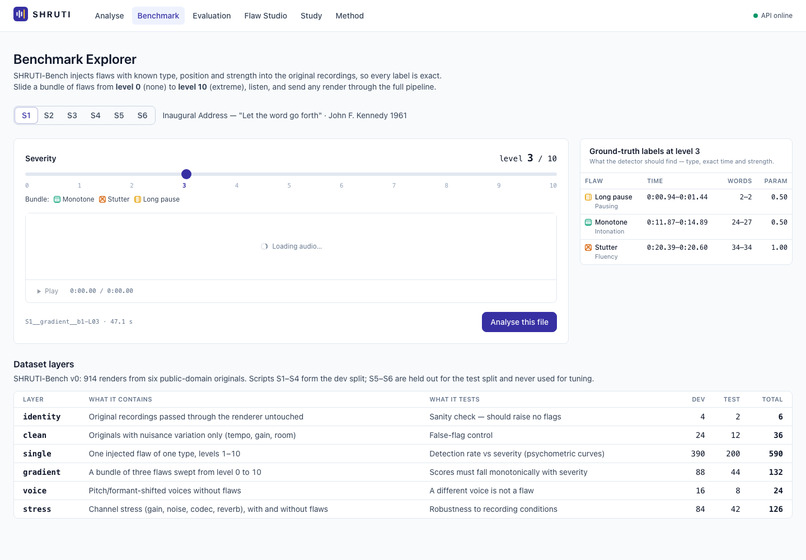
Task: Click the Monotone icon in the bundle
Action: click(57, 199)
